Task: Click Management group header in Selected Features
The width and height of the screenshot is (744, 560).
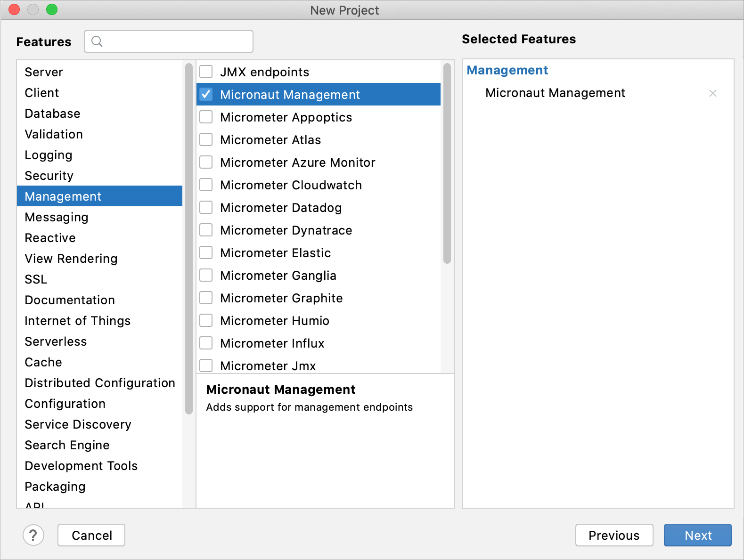Action: pos(507,70)
